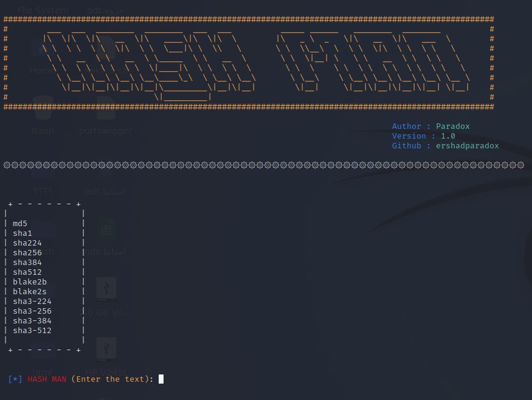Click the sha1 line in terminal

coord(22,233)
